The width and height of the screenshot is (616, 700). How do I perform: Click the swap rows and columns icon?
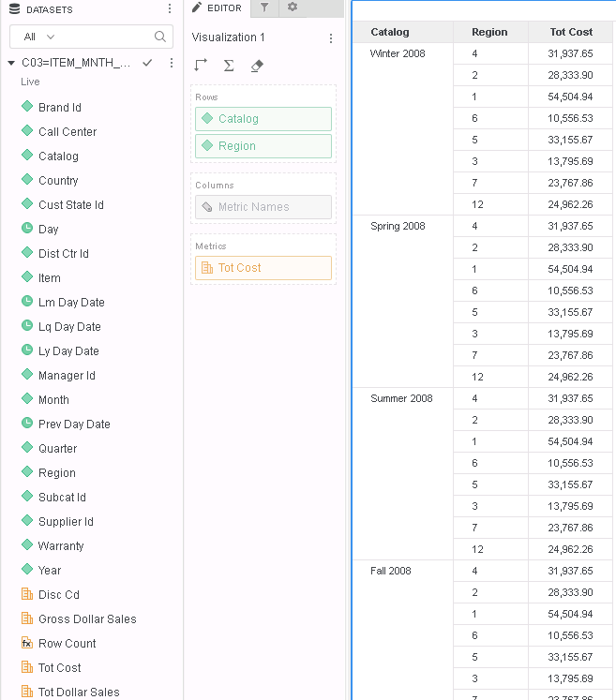click(x=201, y=66)
